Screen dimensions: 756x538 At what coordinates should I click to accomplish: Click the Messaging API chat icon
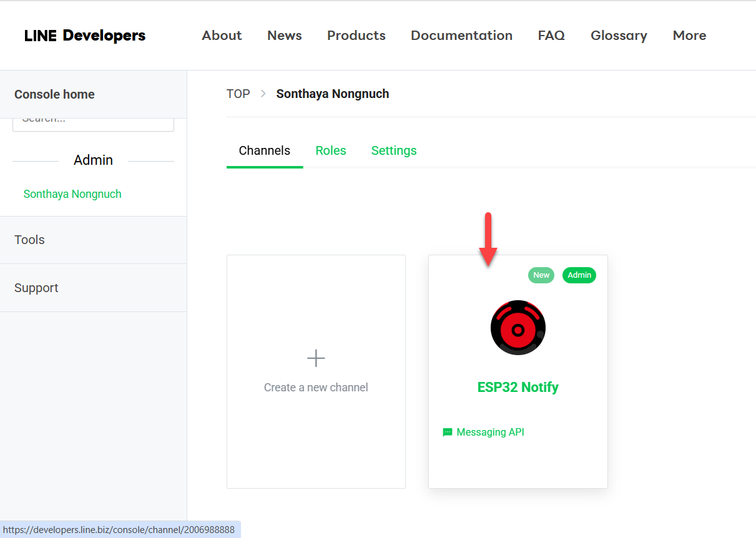point(447,433)
